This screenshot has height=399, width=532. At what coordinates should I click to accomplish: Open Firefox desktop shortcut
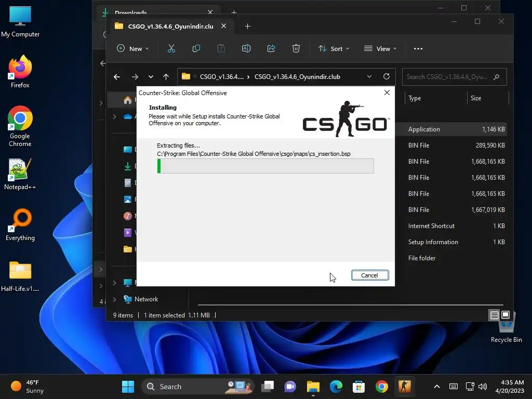20,72
